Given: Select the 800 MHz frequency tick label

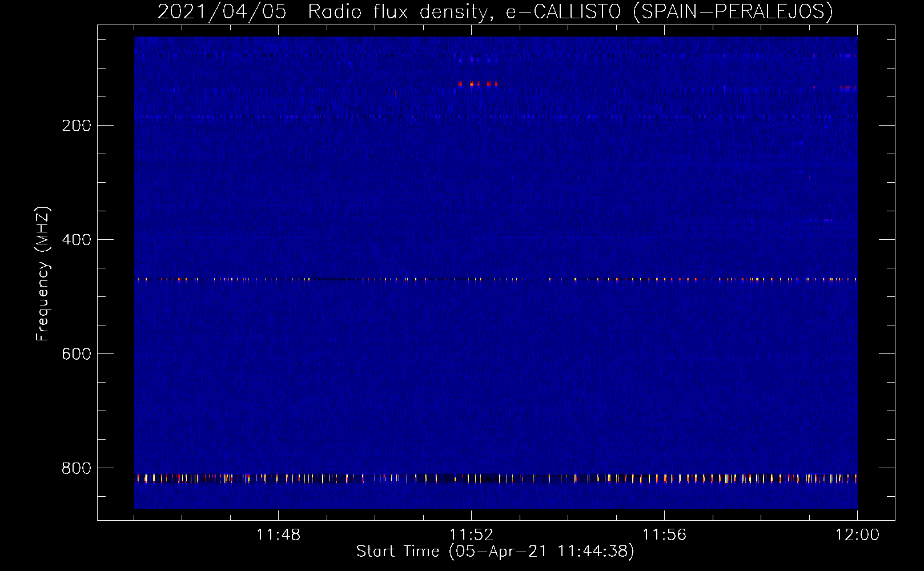Looking at the screenshot, I should (x=77, y=468).
